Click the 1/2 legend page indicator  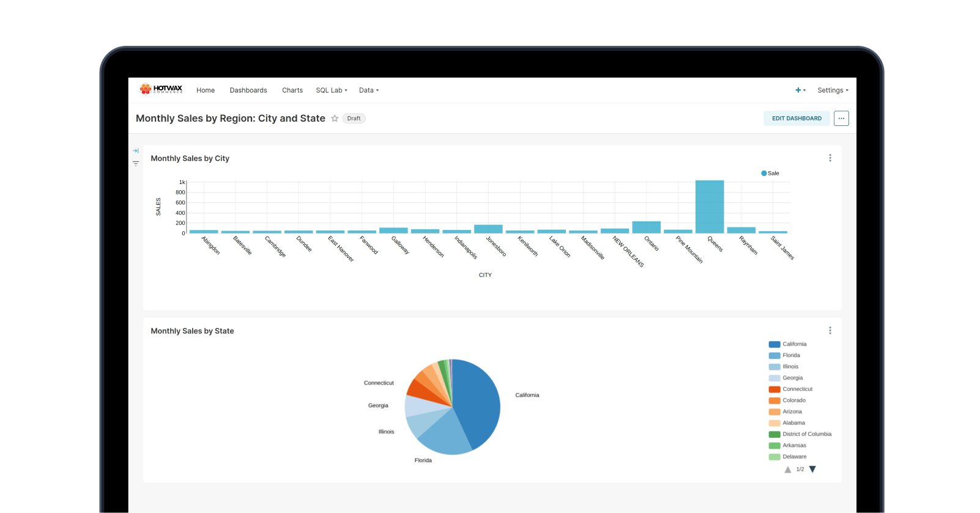[x=800, y=470]
